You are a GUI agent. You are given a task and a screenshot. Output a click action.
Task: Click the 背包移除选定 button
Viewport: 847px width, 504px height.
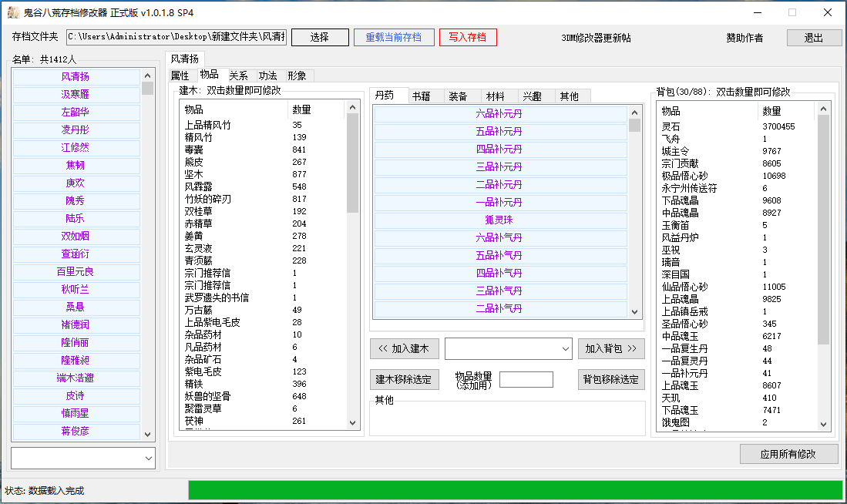point(611,380)
